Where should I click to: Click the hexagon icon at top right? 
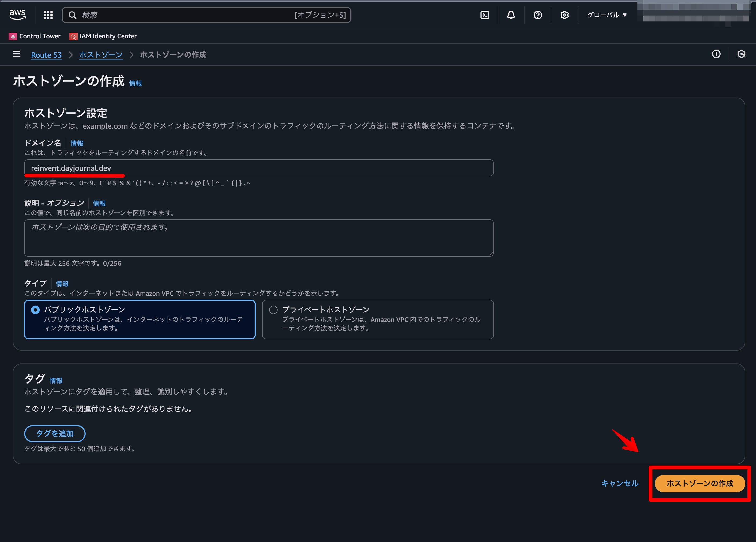pos(741,54)
